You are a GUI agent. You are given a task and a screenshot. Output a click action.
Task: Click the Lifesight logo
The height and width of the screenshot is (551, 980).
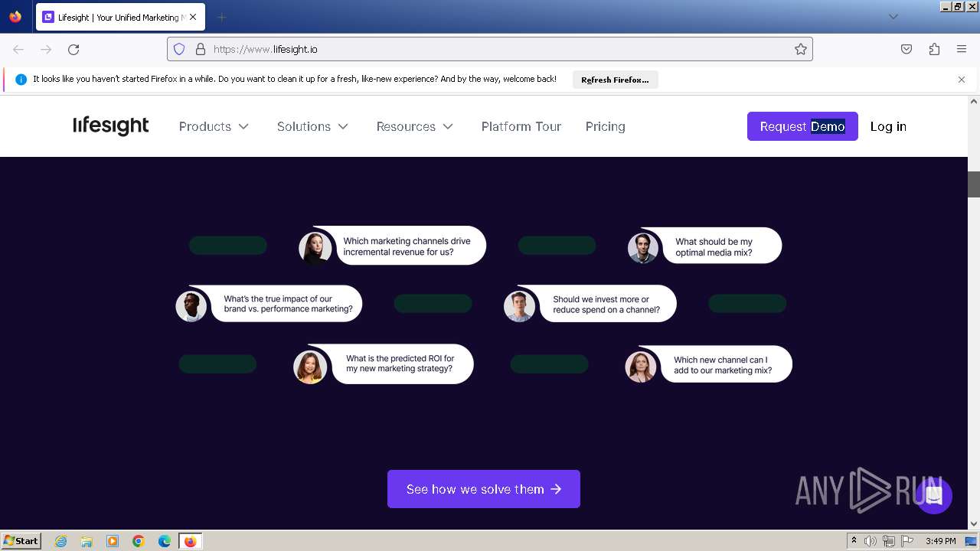point(111,126)
